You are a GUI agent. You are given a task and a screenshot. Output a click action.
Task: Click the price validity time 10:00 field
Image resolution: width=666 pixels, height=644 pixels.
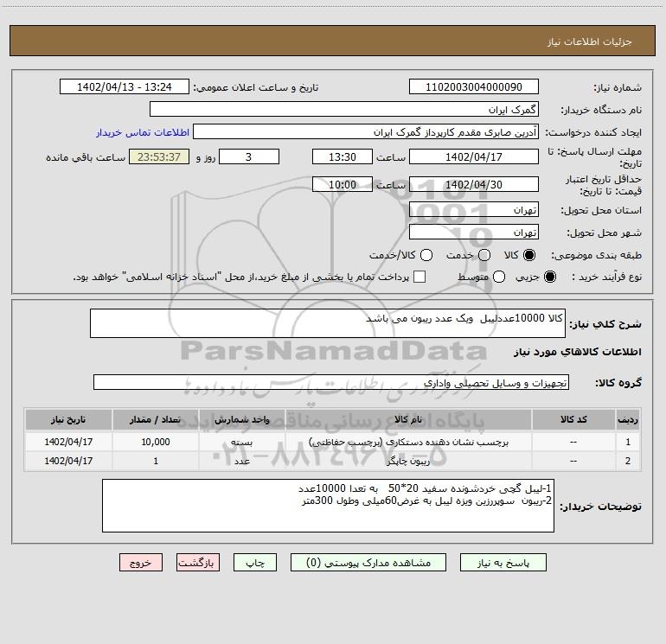pos(343,184)
